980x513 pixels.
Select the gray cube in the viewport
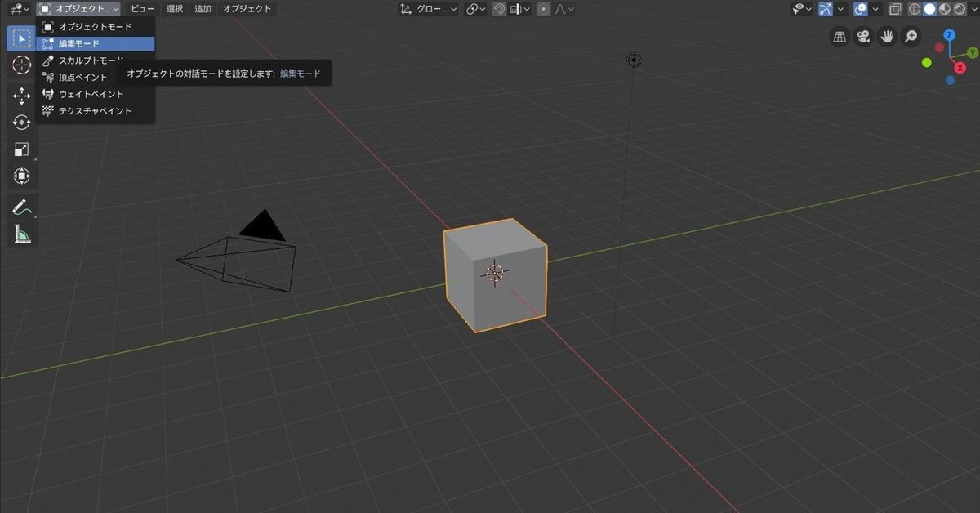point(494,274)
